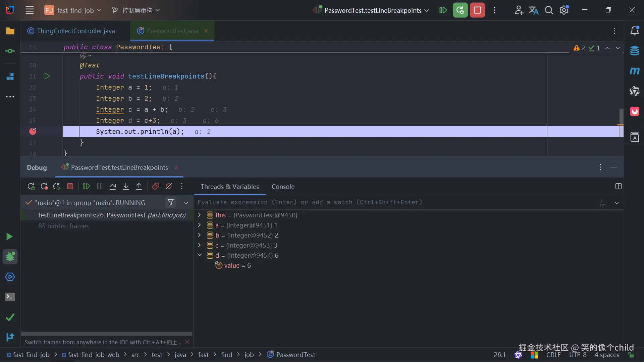Click the red Stop button in title bar
Screen dimensions: 644x362
click(x=477, y=10)
